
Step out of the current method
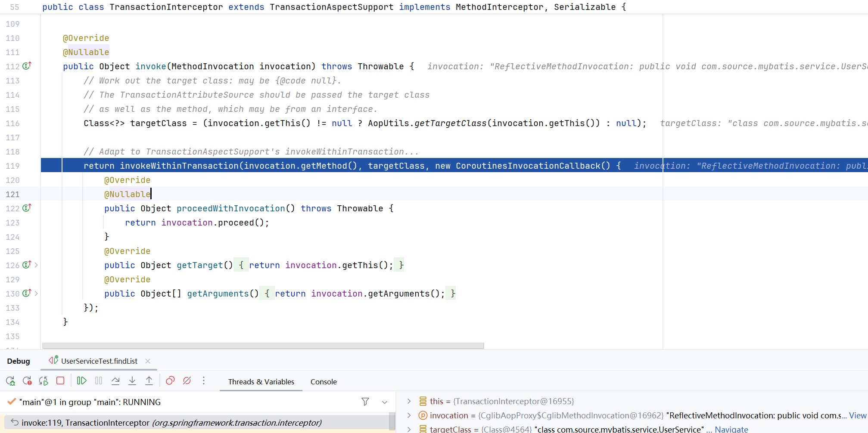(149, 380)
